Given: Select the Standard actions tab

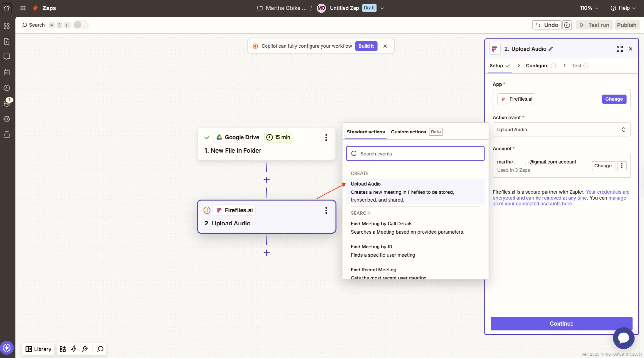Looking at the screenshot, I should (366, 132).
